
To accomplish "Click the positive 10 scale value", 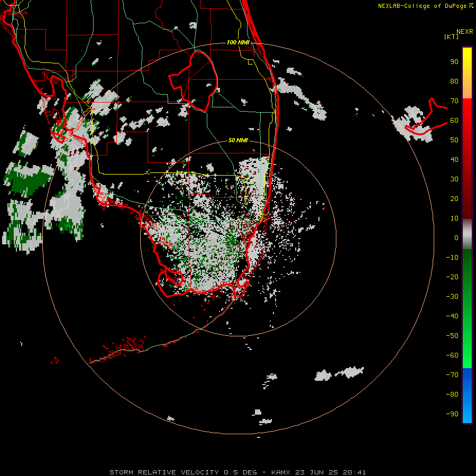I will pyautogui.click(x=454, y=218).
